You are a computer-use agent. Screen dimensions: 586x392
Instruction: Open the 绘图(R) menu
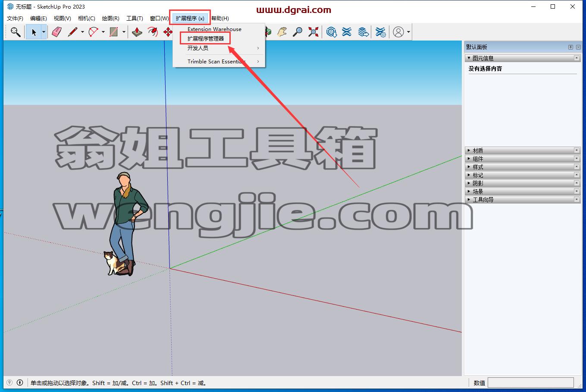pyautogui.click(x=111, y=19)
